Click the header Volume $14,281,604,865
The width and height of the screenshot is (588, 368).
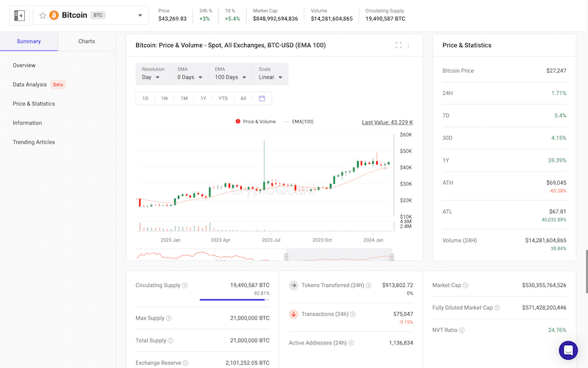(331, 19)
